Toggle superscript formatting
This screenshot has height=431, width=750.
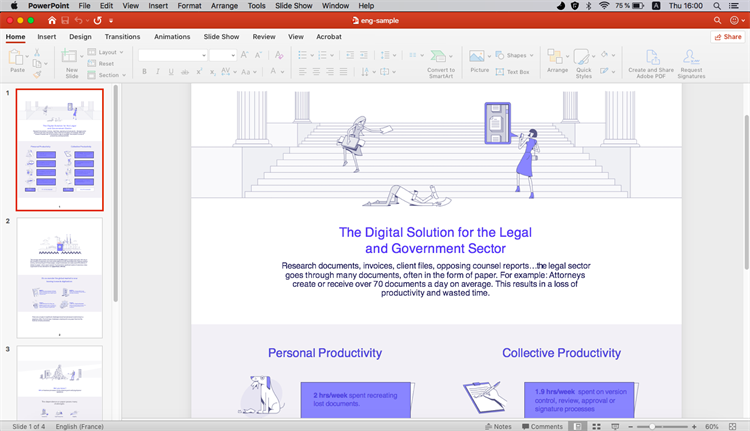[x=199, y=72]
